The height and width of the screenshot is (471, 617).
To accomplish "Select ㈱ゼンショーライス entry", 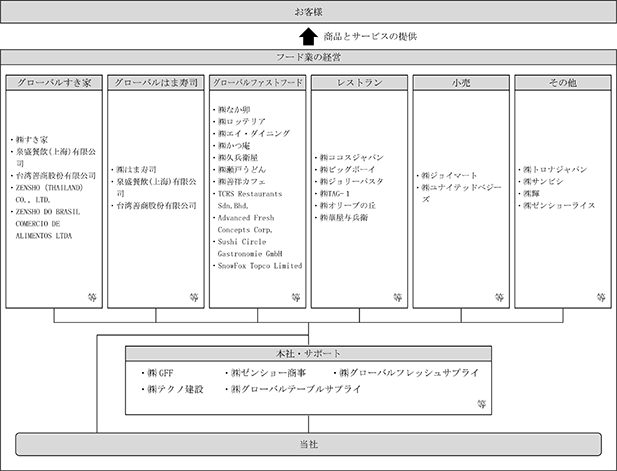I will pyautogui.click(x=559, y=205).
